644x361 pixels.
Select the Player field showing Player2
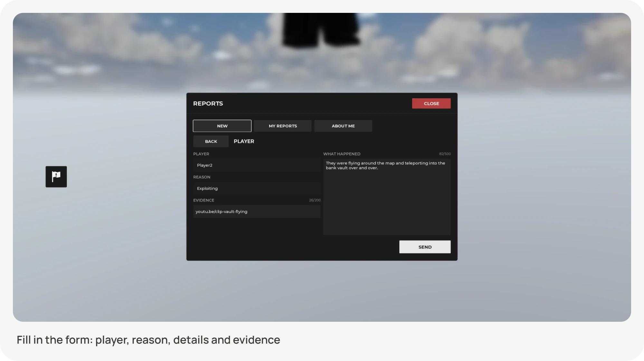[257, 165]
